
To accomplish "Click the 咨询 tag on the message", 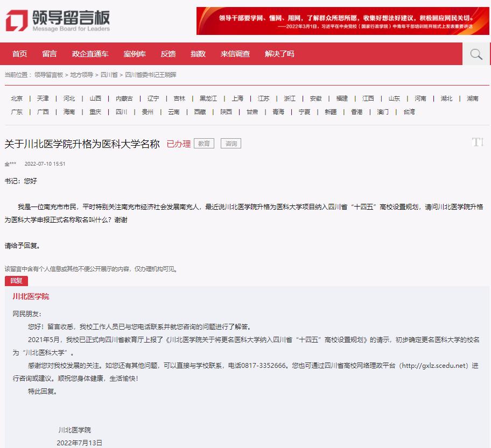I will tap(230, 144).
